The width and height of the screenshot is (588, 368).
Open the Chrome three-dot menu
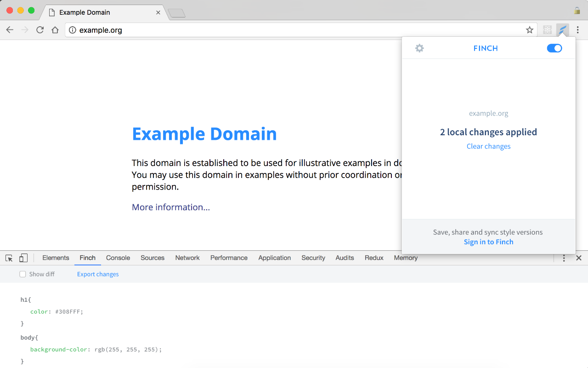(x=578, y=30)
